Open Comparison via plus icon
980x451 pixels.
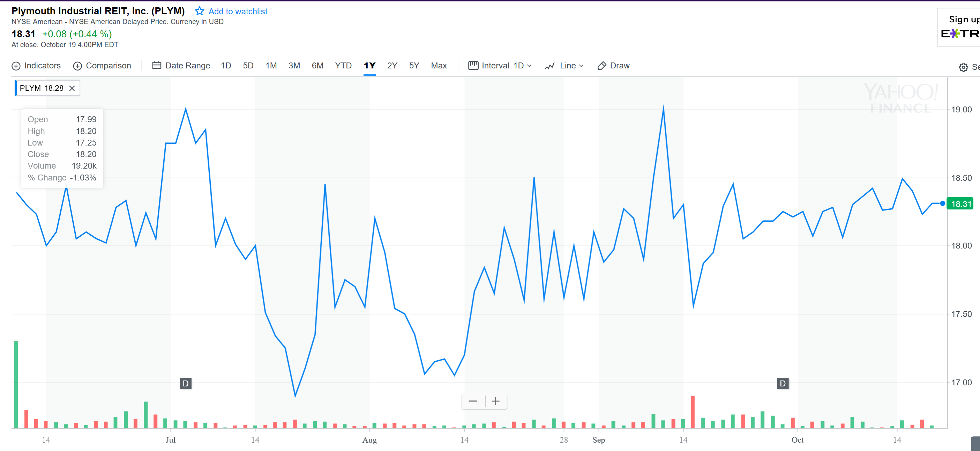click(77, 66)
